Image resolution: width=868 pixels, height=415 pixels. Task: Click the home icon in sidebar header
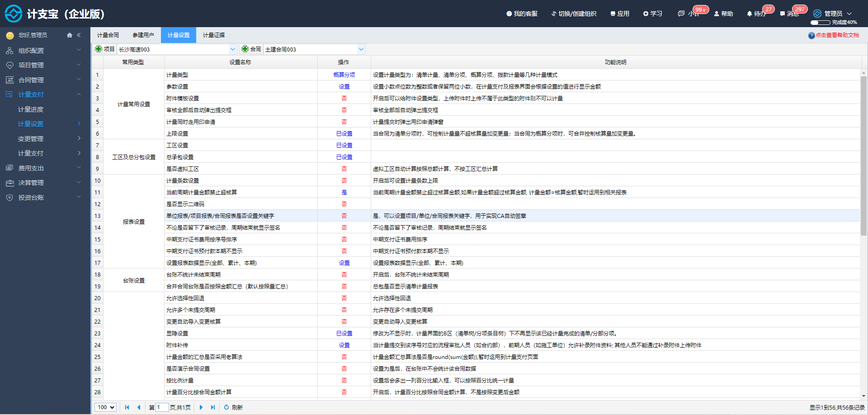pyautogui.click(x=70, y=35)
